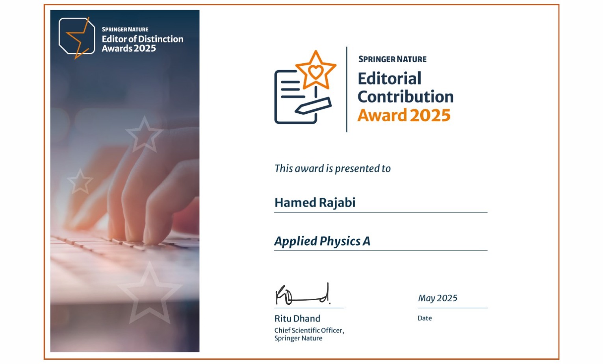603x364 pixels.
Task: Click the "Editor of Distinction Awards 2025" banner title
Action: (142, 44)
